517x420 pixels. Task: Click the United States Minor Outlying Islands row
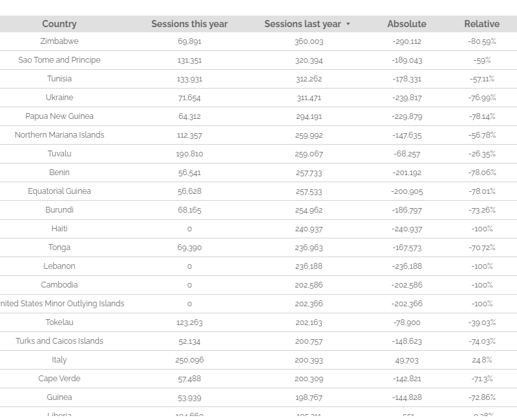coord(59,304)
